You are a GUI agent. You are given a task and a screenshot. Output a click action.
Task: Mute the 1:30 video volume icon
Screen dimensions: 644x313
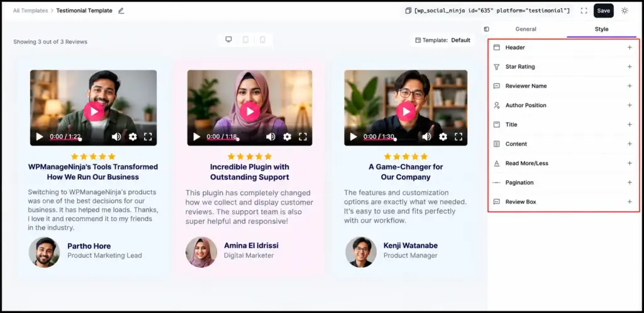(x=427, y=137)
